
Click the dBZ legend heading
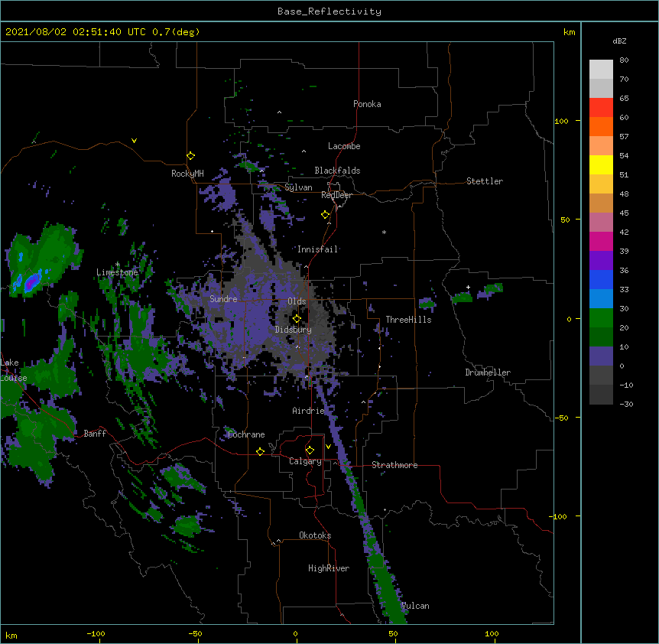coord(619,41)
